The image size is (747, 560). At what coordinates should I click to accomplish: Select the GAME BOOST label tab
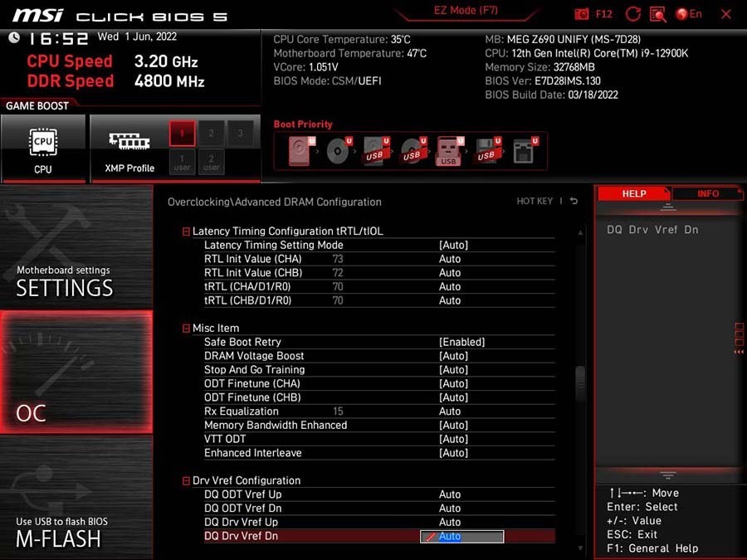tap(37, 105)
